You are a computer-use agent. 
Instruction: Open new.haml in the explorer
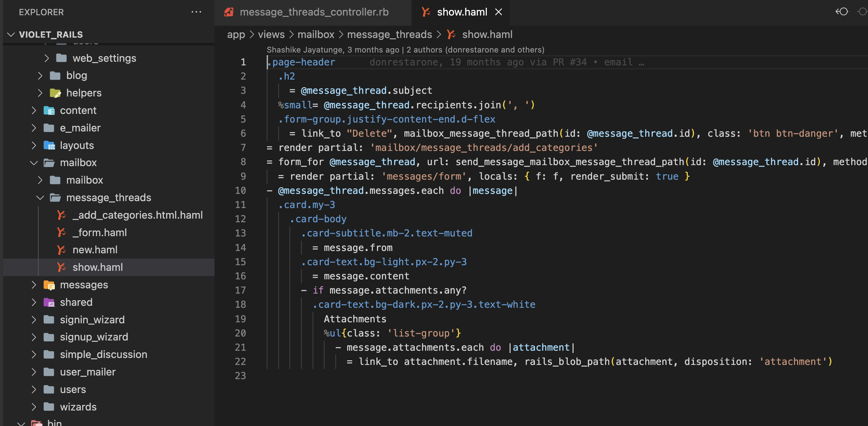95,250
